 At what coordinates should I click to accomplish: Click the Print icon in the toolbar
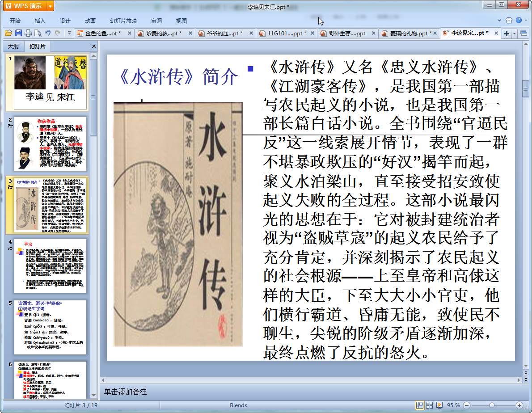coord(28,33)
